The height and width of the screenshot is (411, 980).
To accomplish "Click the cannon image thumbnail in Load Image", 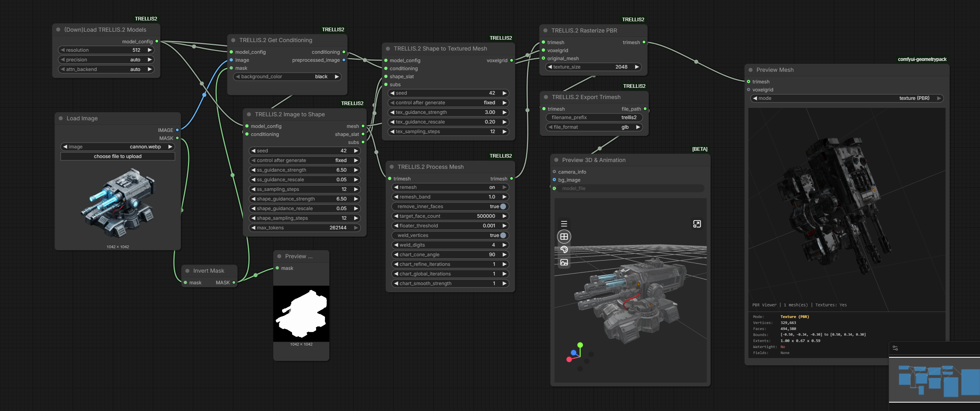I will [118, 203].
